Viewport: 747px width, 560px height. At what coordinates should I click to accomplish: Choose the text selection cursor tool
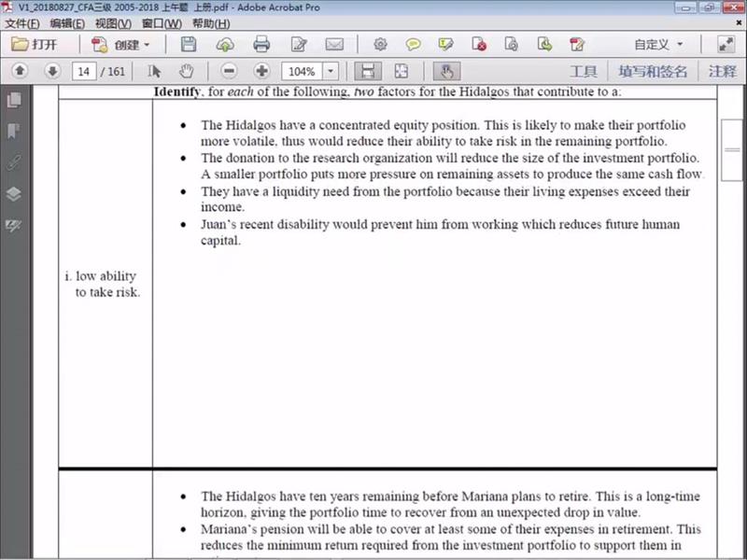click(x=154, y=72)
